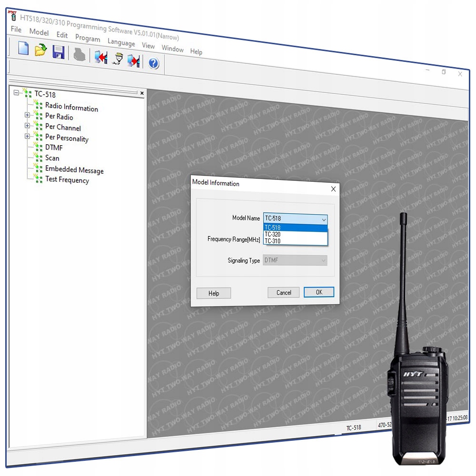Image resolution: width=476 pixels, height=476 pixels.
Task: Click the icon beside the DTMF tree item
Action: 38,147
